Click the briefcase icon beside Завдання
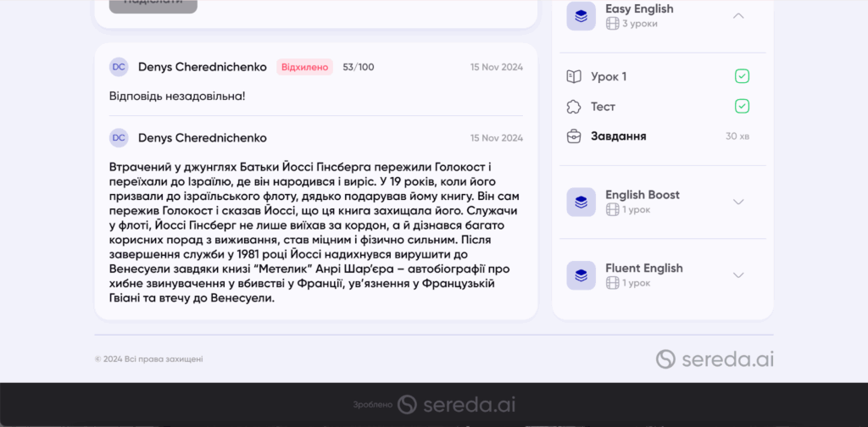Screen dimensions: 868x427 [574, 136]
